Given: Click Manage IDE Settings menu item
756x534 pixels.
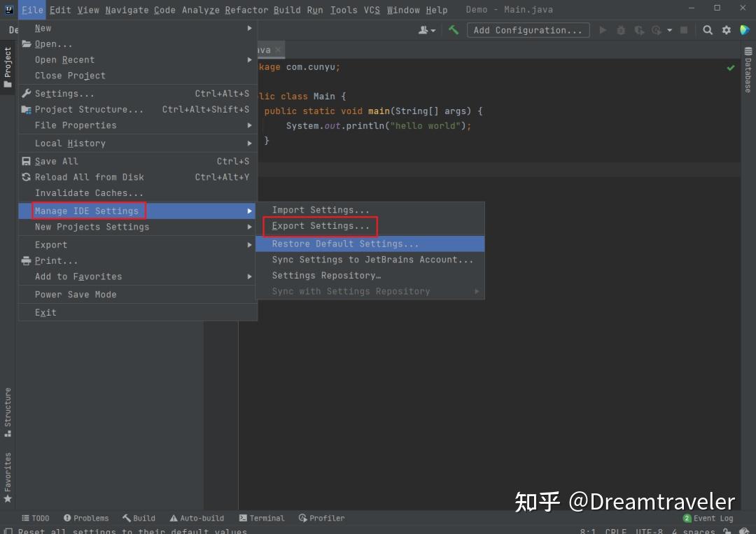Looking at the screenshot, I should click(x=137, y=211).
